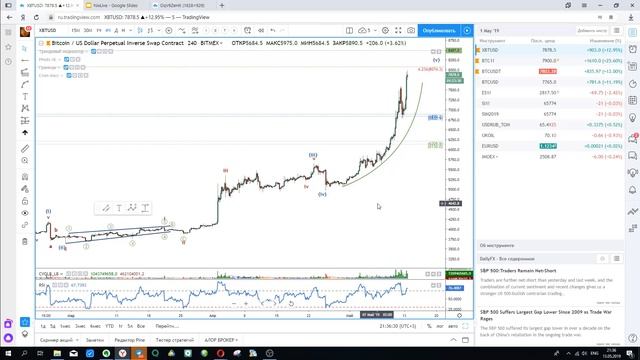Select the arrow-up marker tool

coord(25,133)
